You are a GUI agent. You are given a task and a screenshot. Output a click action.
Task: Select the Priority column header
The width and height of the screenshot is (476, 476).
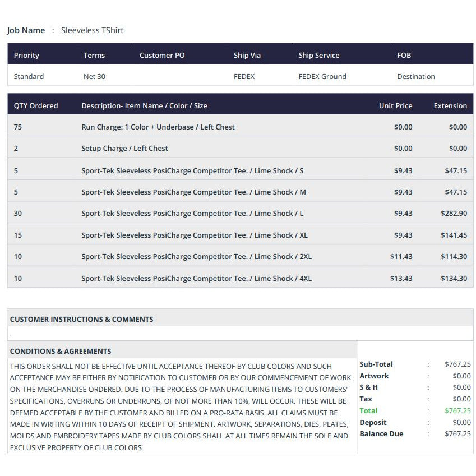pos(26,56)
